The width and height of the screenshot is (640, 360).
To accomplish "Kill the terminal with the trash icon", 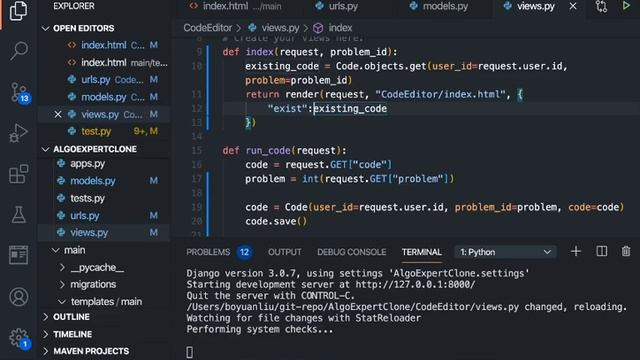I will pos(626,251).
